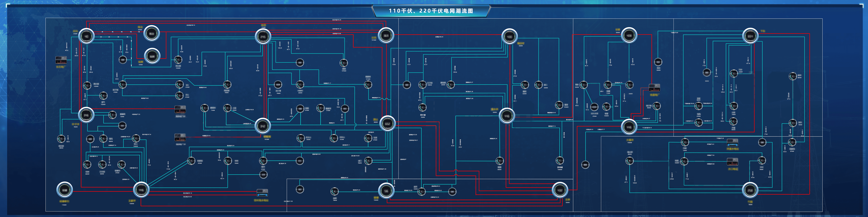Click line label 梨田线/78.48
The image size is (868, 217).
click(x=145, y=98)
